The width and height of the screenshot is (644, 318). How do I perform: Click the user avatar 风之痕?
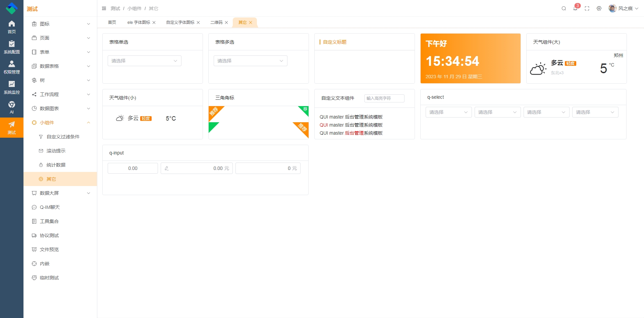612,8
